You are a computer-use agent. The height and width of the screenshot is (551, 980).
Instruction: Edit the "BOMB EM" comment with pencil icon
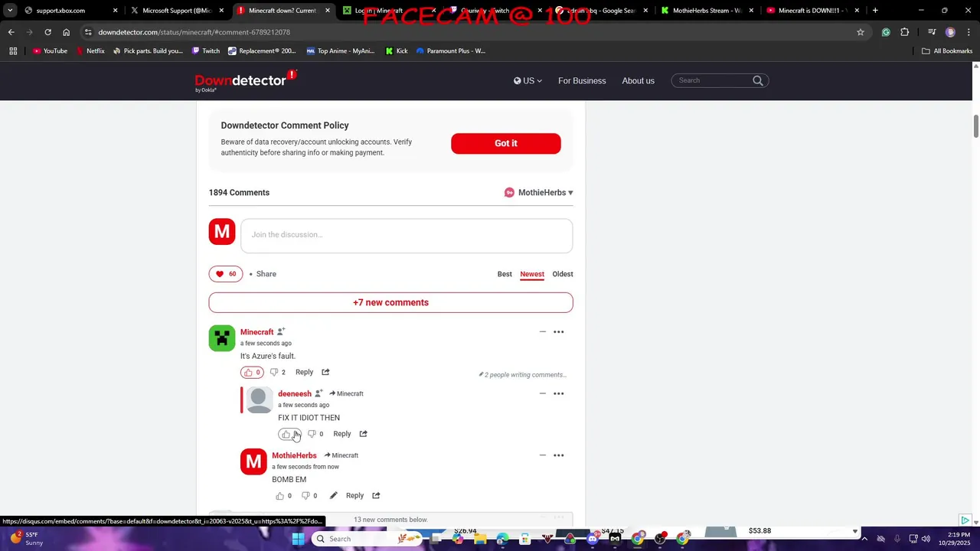tap(333, 496)
